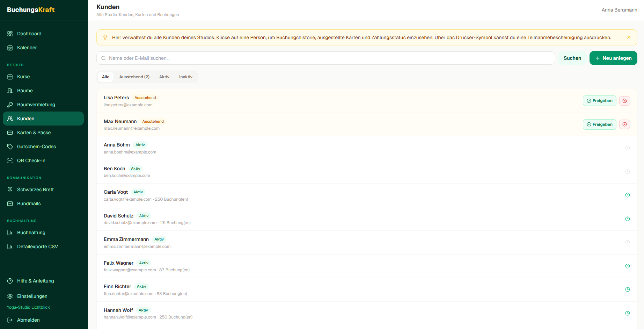This screenshot has width=644, height=329.
Task: Dismiss the yellow info banner
Action: [x=629, y=37]
